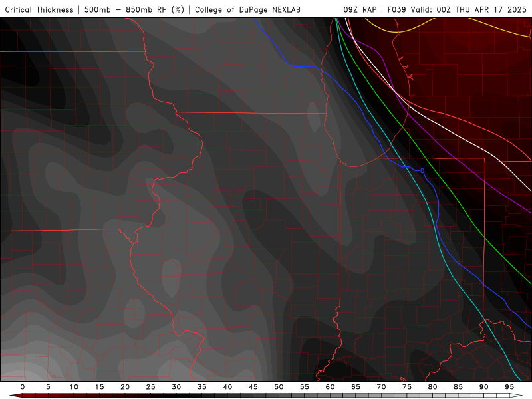Click the color scale label "65"

pos(356,387)
